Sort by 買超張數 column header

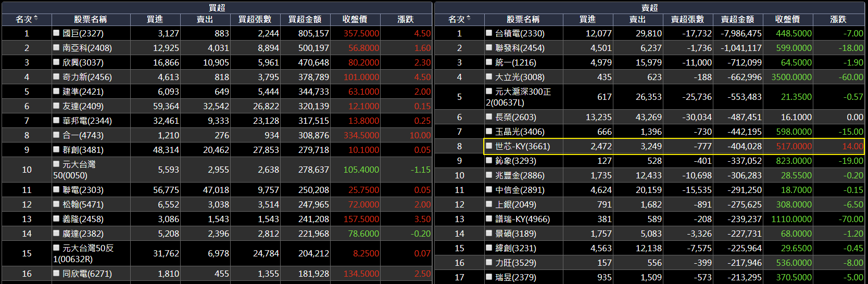click(x=255, y=19)
